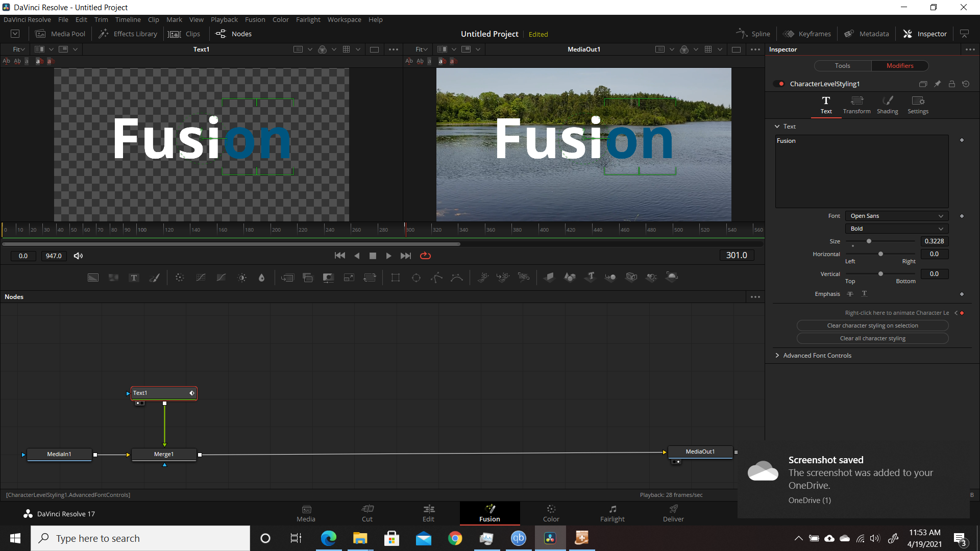Pin the CharacterLevelStyling1 inspector controls

(x=937, y=84)
